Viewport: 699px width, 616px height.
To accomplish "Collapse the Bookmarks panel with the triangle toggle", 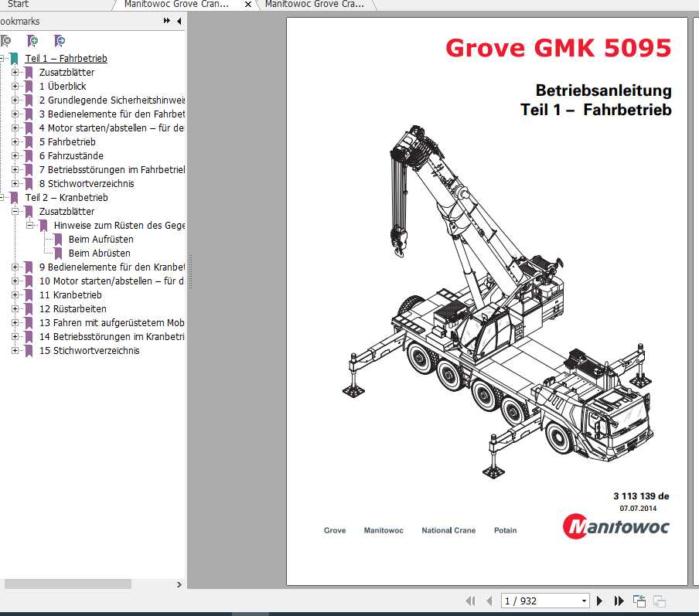I will point(179,22).
